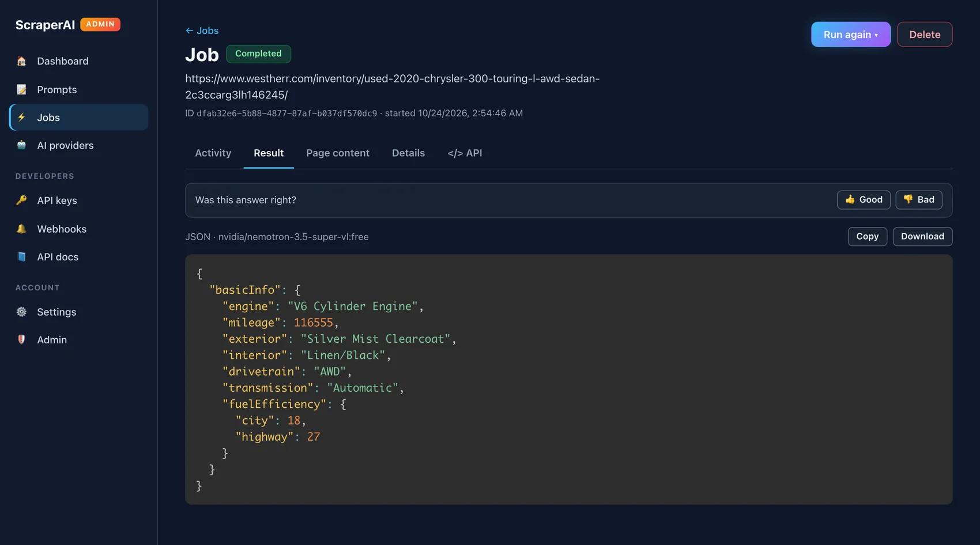
Task: Open the API keys page
Action: [x=78, y=200]
